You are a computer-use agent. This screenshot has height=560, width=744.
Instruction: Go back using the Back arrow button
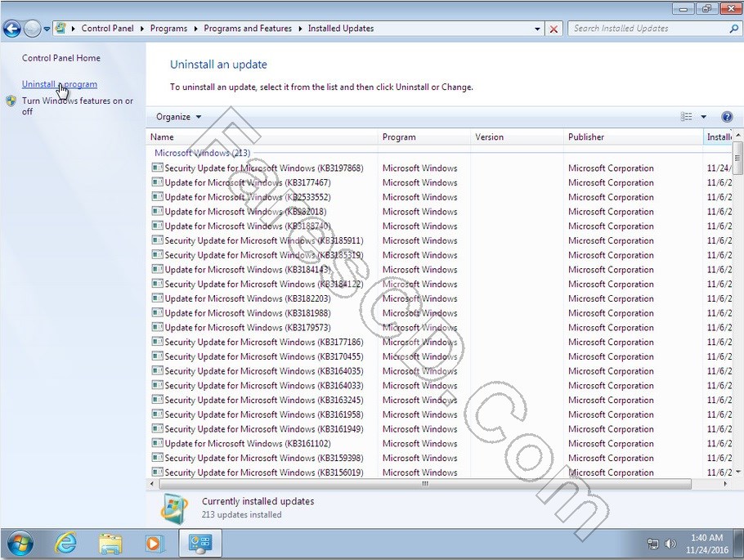(x=12, y=29)
